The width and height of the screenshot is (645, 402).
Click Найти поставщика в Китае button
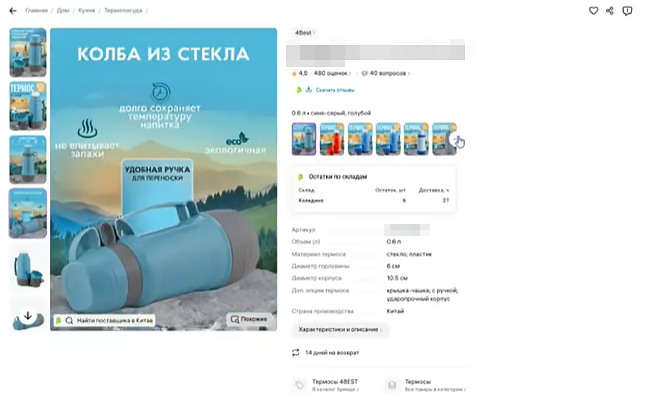tap(104, 320)
